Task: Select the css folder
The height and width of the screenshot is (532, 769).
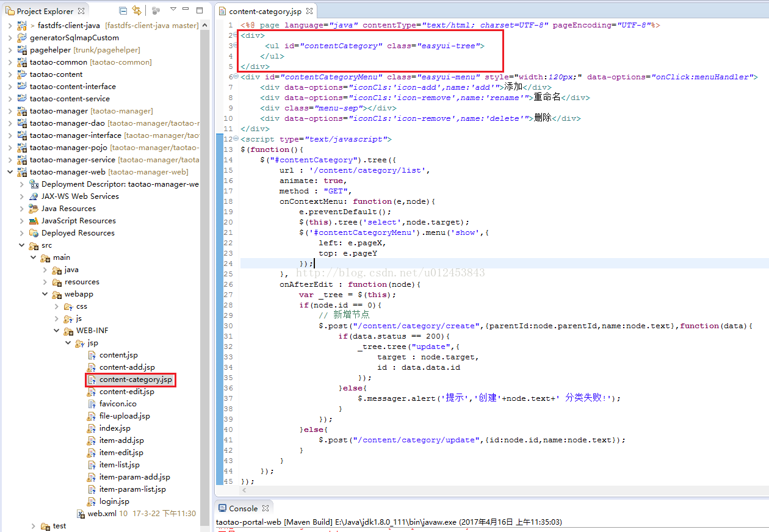Action: [82, 306]
